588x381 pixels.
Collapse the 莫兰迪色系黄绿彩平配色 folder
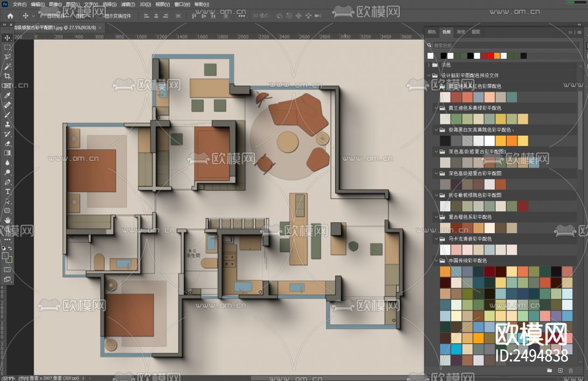pyautogui.click(x=436, y=108)
